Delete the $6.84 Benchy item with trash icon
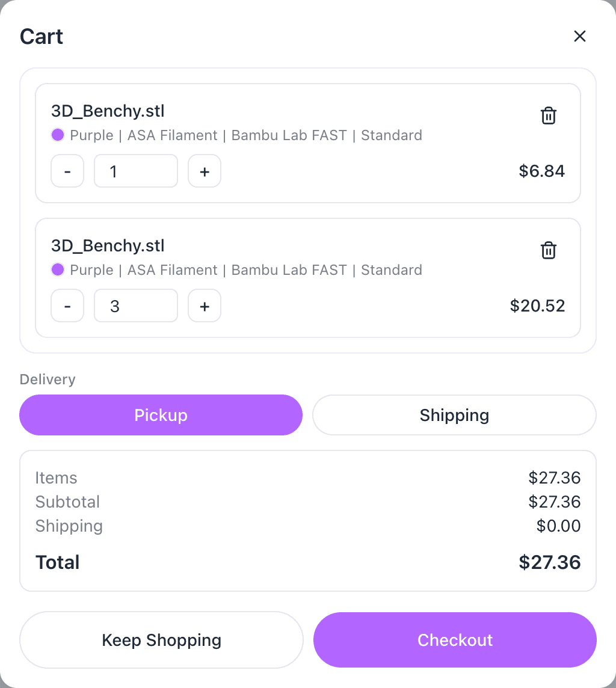This screenshot has height=688, width=616. (549, 115)
